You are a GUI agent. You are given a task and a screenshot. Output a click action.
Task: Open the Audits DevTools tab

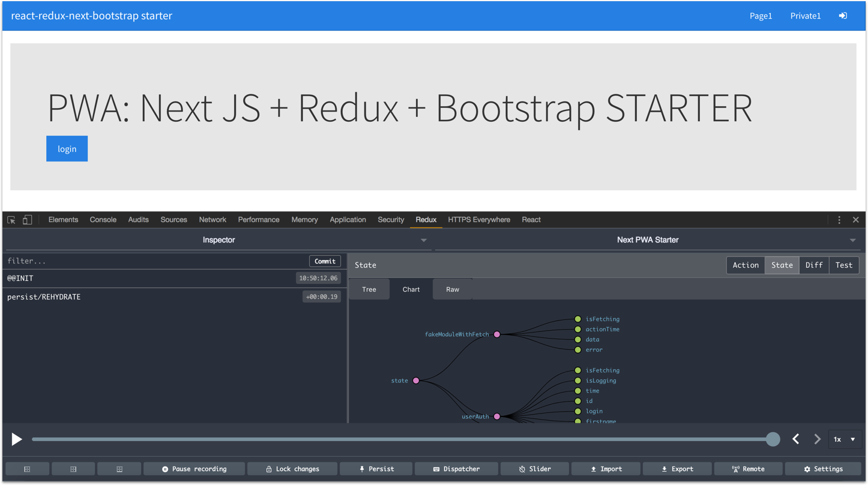coord(138,220)
